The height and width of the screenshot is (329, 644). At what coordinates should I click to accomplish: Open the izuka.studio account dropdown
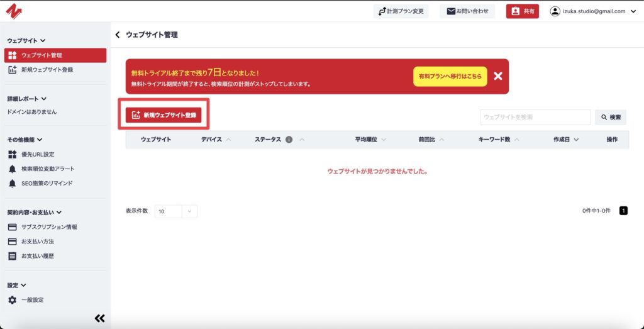[x=593, y=11]
